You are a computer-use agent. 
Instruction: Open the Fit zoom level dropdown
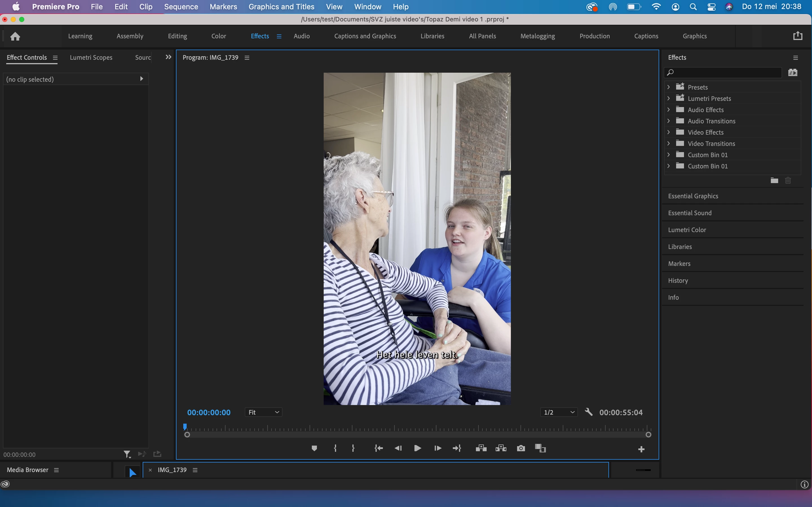(x=263, y=412)
